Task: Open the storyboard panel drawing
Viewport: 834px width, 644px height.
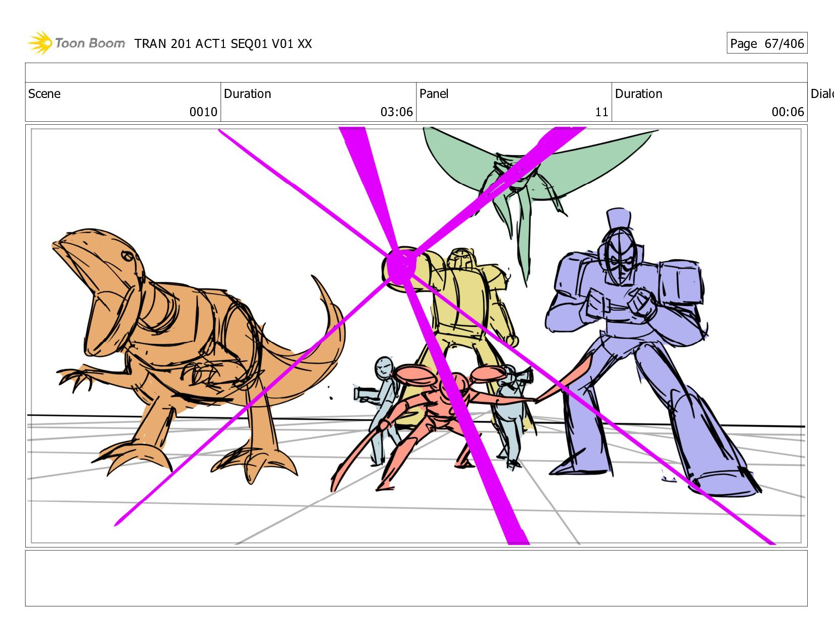Action: click(x=416, y=336)
